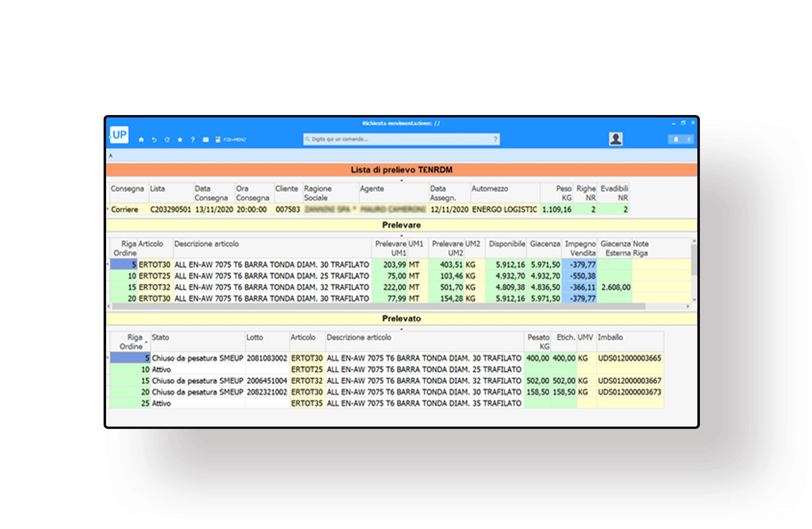The width and height of the screenshot is (812, 529).
Task: Go to the Home icon
Action: (141, 140)
